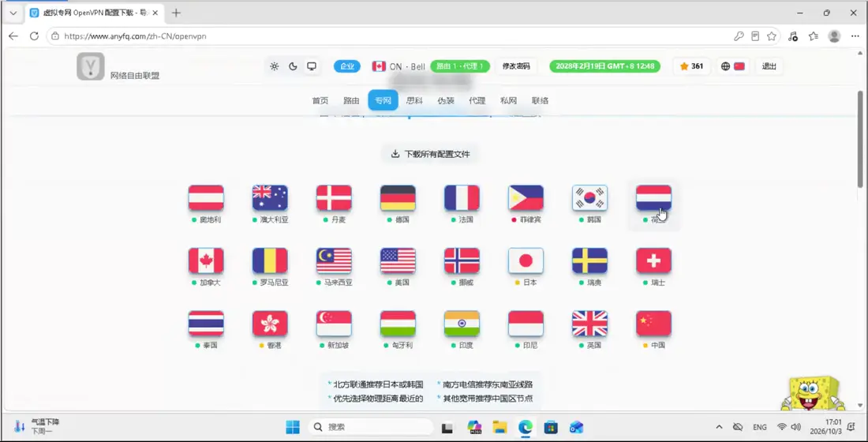Pick the Netherlands flag under the cursor
The image size is (868, 442).
pyautogui.click(x=653, y=198)
